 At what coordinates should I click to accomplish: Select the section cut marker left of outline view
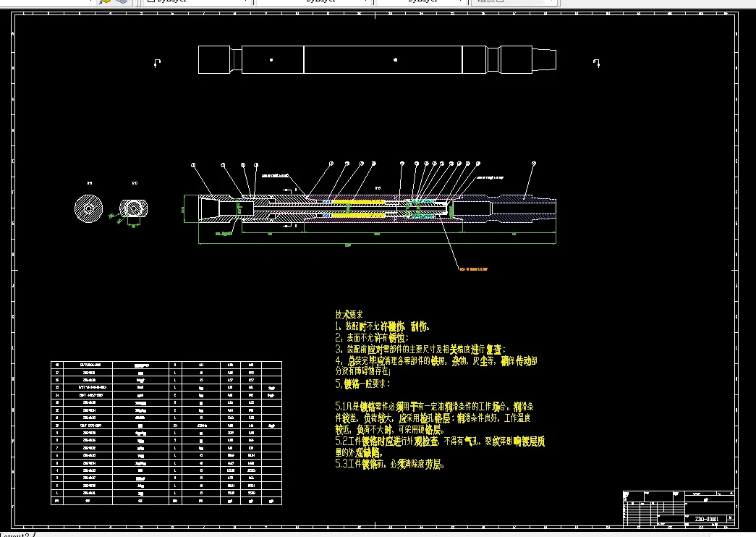(157, 63)
